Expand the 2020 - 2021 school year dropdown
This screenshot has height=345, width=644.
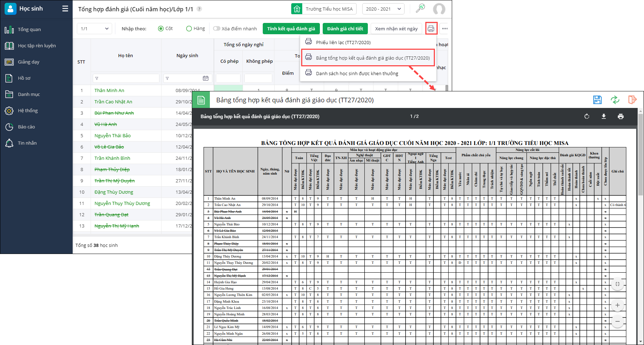coord(383,9)
